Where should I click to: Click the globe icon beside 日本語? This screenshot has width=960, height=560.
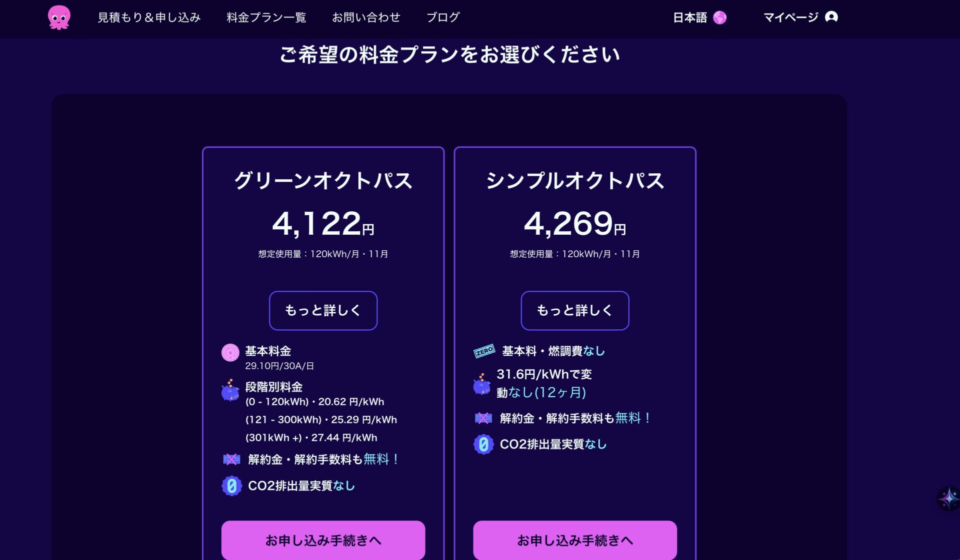tap(719, 17)
